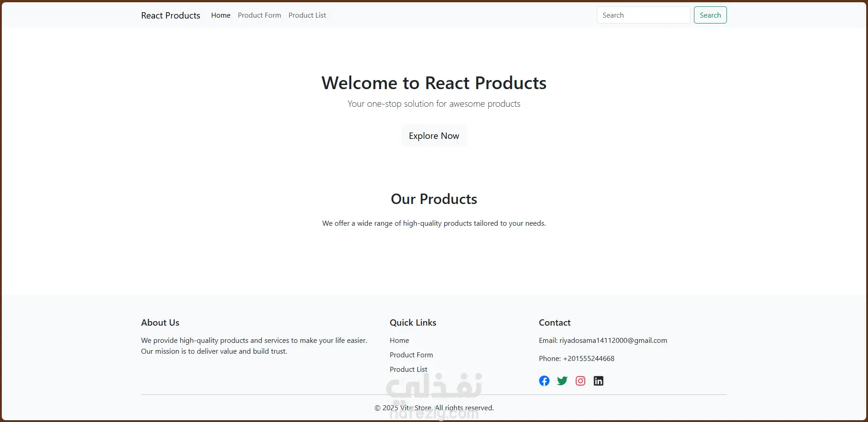Open the LinkedIn social icon

[599, 381]
